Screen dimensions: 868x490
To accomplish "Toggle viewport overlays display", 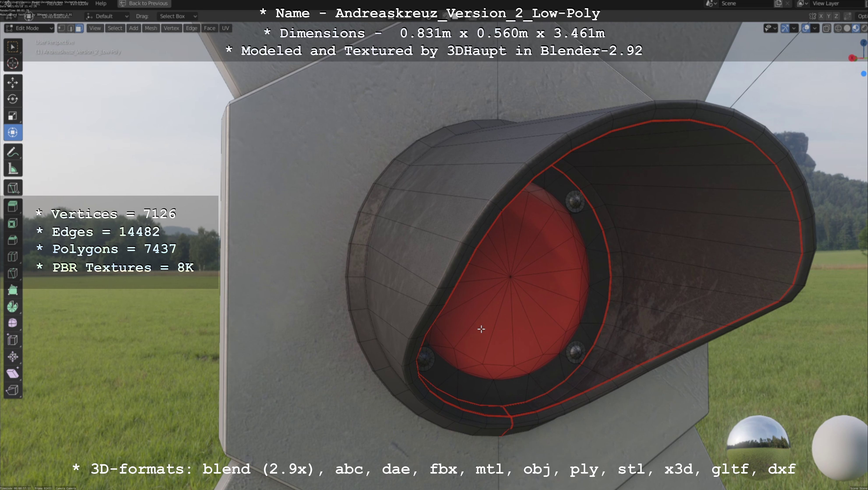I will point(806,28).
